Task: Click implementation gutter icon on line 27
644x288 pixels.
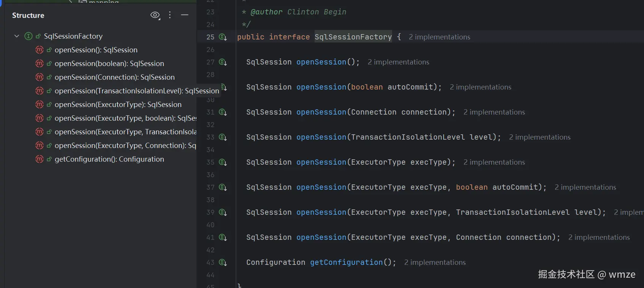Action: click(223, 62)
